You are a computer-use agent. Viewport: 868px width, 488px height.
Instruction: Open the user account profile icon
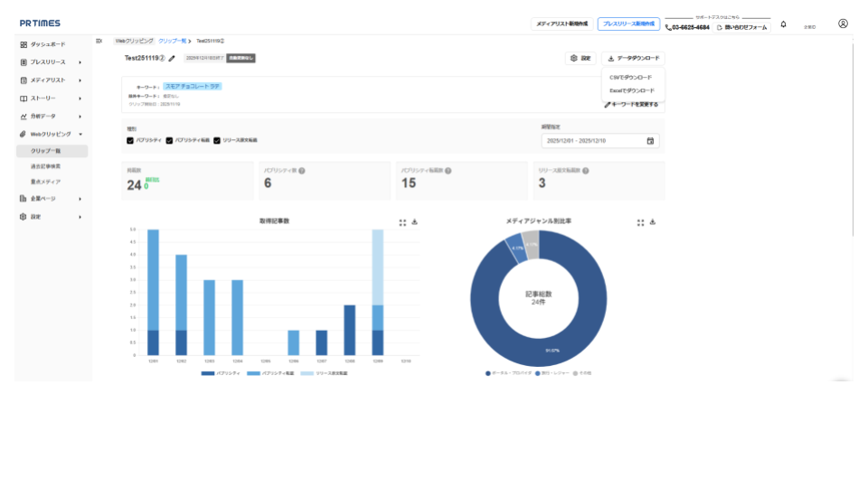(843, 24)
